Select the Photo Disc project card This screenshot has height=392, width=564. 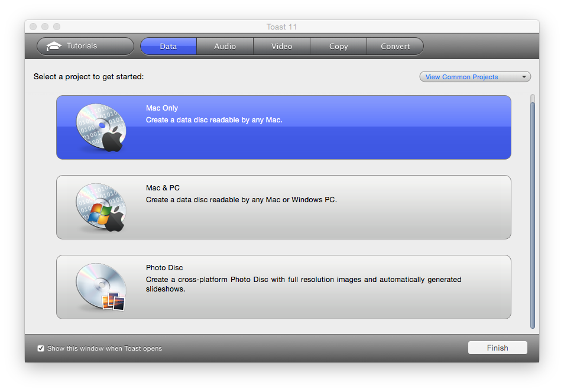(x=283, y=287)
